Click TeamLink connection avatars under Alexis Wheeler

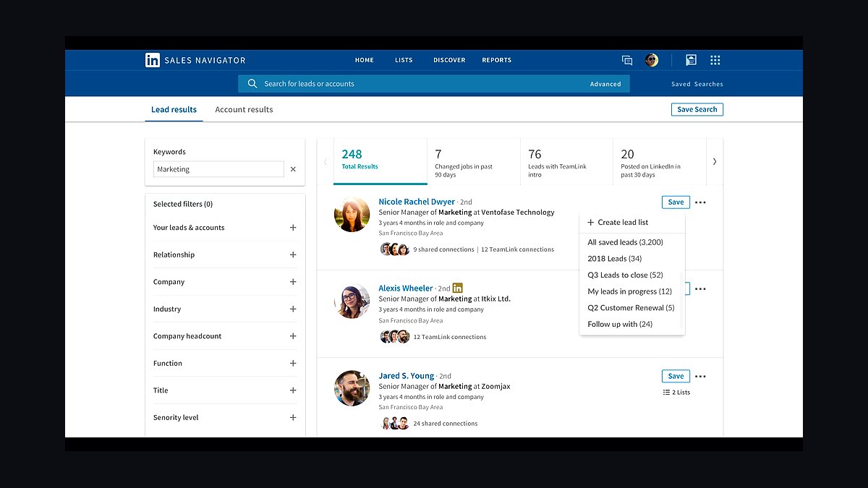[395, 337]
